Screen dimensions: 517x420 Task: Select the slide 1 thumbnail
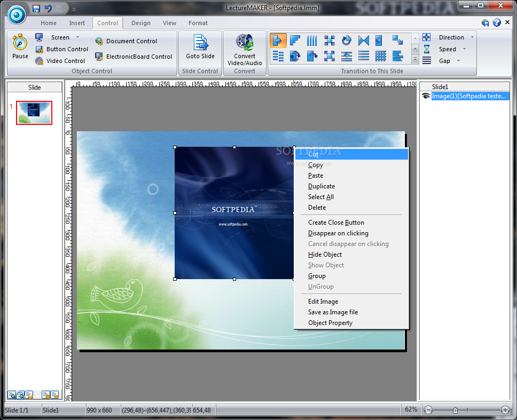(x=34, y=113)
